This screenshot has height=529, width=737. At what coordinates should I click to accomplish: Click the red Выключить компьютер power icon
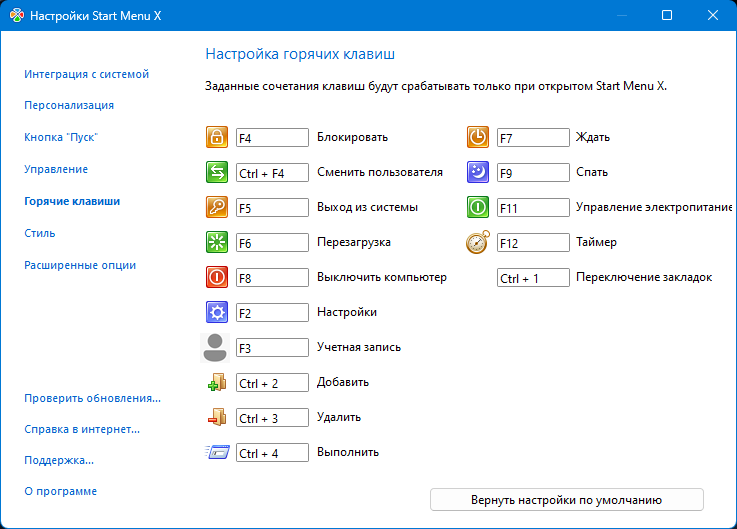216,278
